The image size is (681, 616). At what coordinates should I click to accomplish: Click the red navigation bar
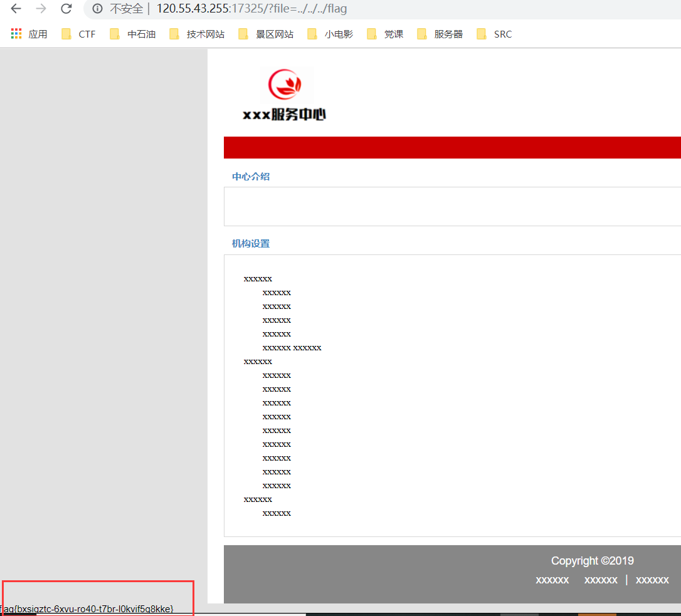[x=452, y=148]
